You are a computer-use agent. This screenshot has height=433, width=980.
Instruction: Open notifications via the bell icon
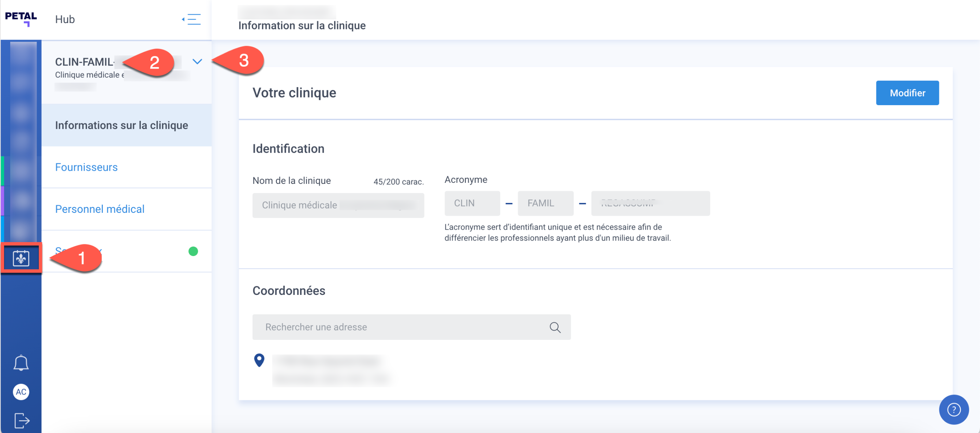[21, 362]
